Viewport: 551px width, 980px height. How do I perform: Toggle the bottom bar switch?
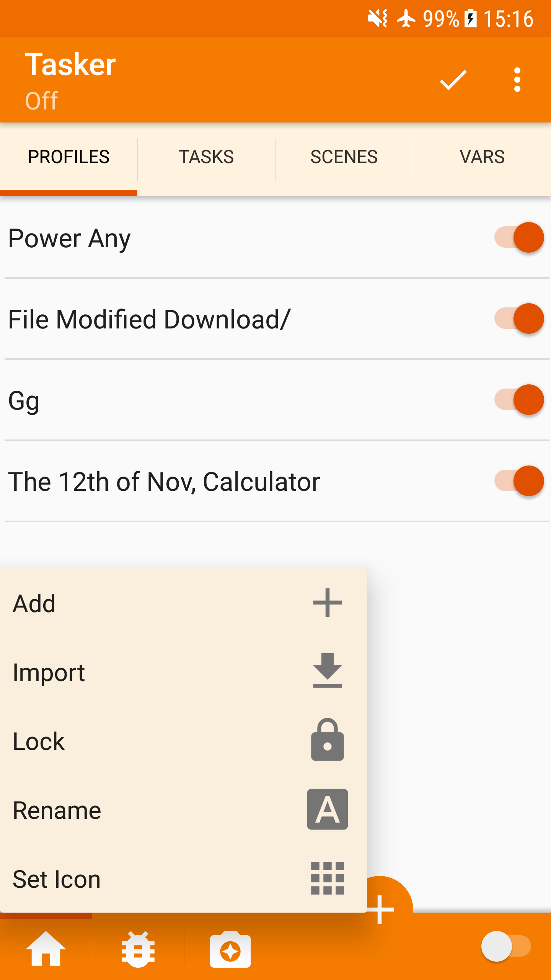point(506,946)
